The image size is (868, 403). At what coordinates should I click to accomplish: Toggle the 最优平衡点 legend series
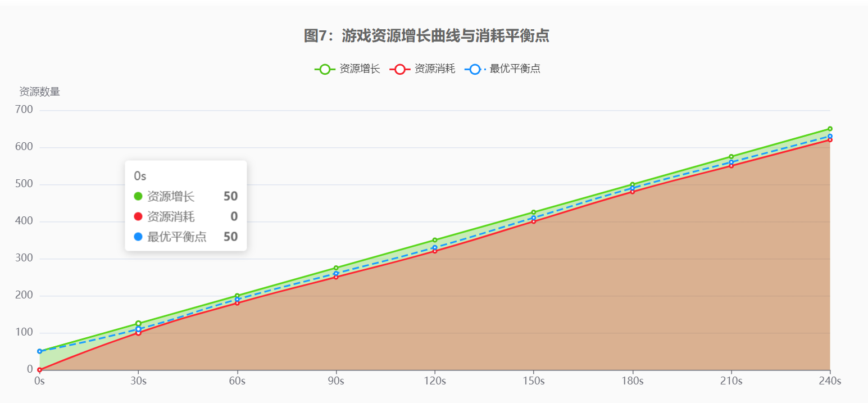point(502,69)
